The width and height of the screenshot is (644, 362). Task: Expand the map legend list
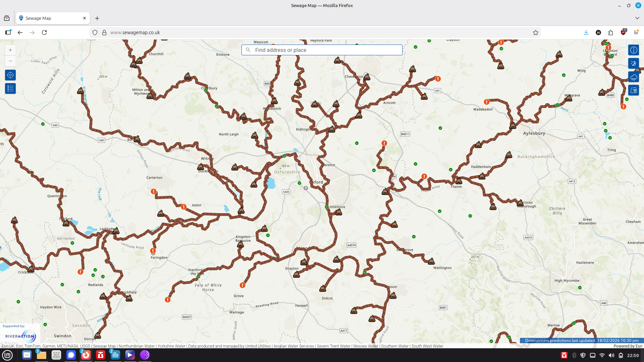click(x=10, y=88)
